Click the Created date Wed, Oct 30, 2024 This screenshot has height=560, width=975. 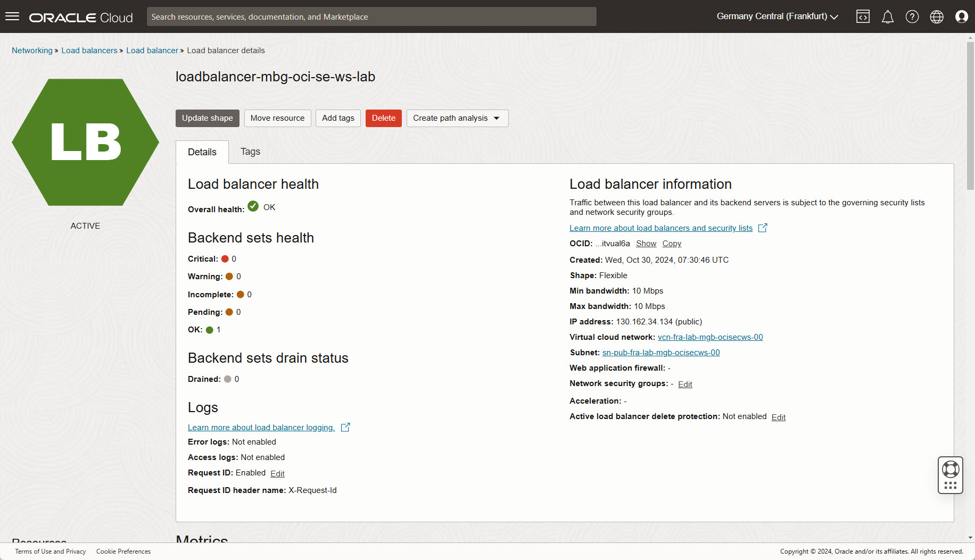point(667,260)
